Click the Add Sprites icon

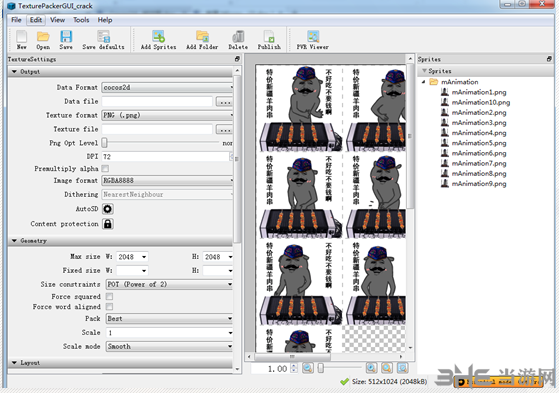[158, 37]
